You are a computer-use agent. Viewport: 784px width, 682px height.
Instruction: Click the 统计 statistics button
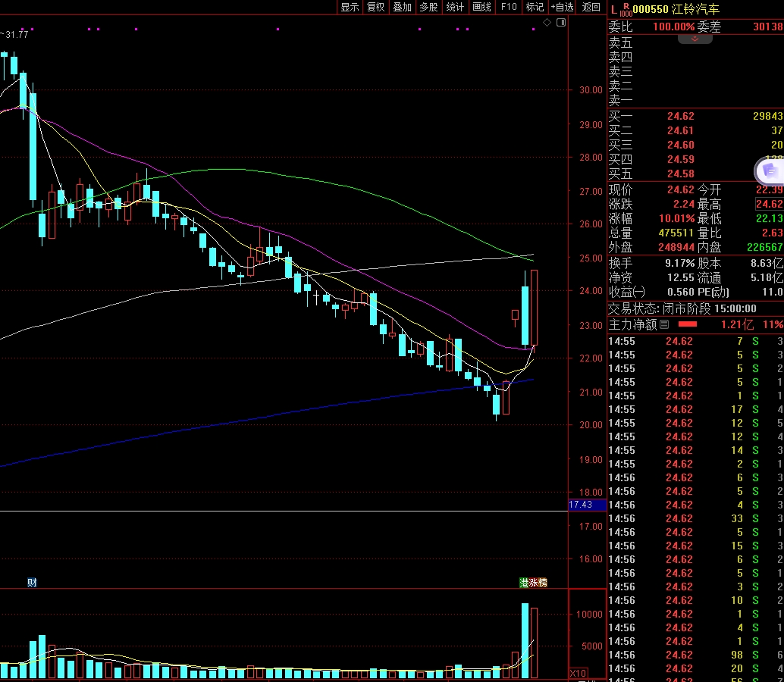point(455,7)
